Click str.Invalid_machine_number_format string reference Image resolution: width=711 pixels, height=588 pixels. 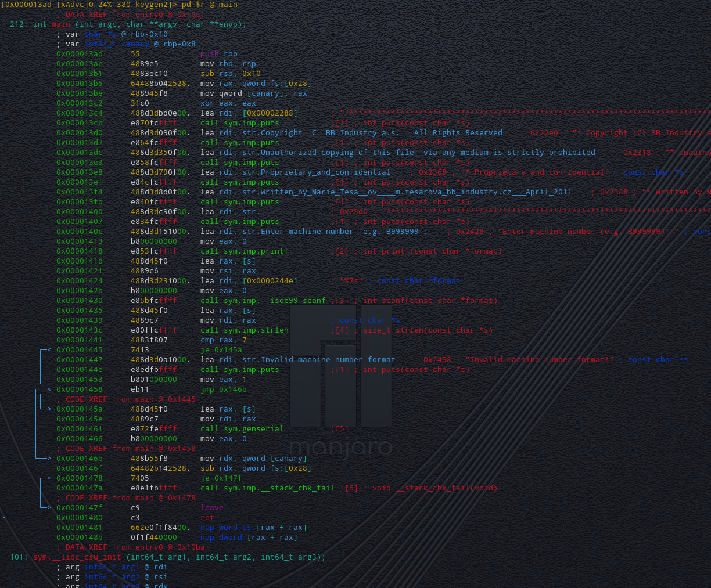319,360
